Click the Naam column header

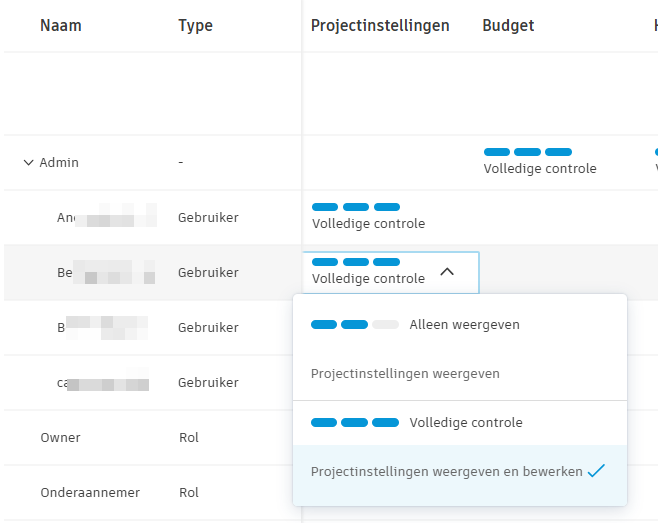[61, 26]
